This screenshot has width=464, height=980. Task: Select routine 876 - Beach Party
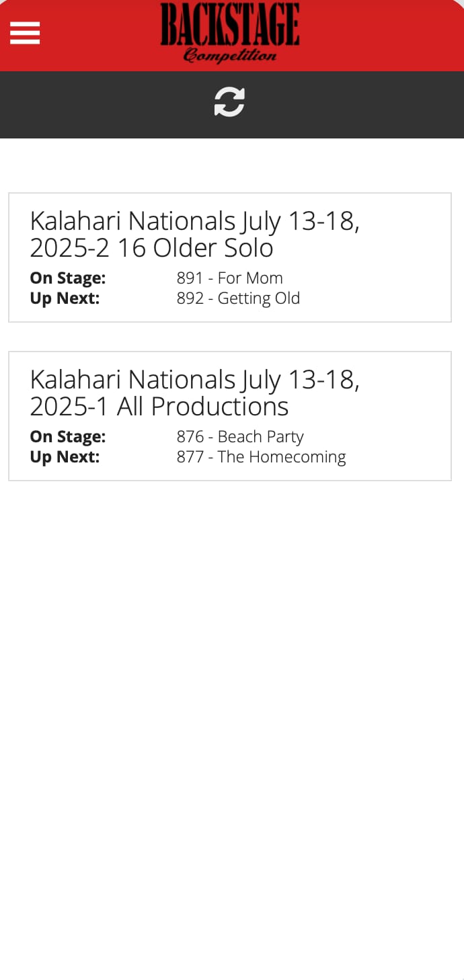pos(240,437)
